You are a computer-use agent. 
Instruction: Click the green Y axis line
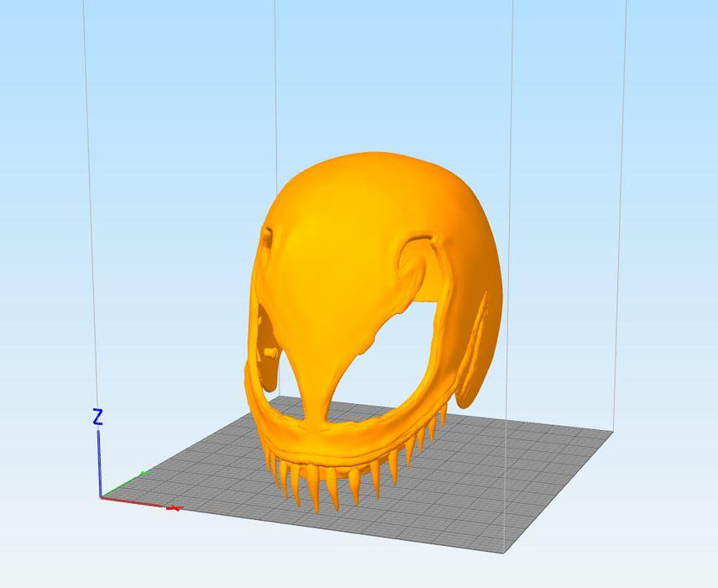point(122,486)
